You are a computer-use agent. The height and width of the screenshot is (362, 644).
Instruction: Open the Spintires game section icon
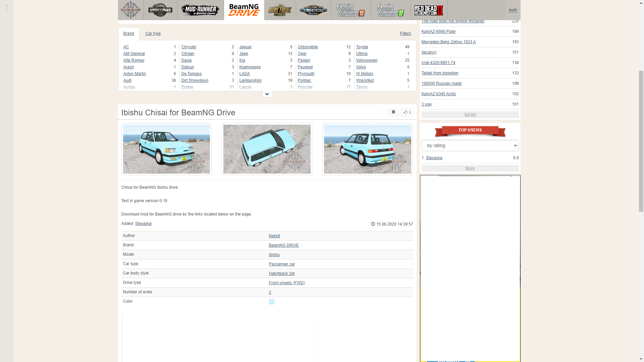160,10
